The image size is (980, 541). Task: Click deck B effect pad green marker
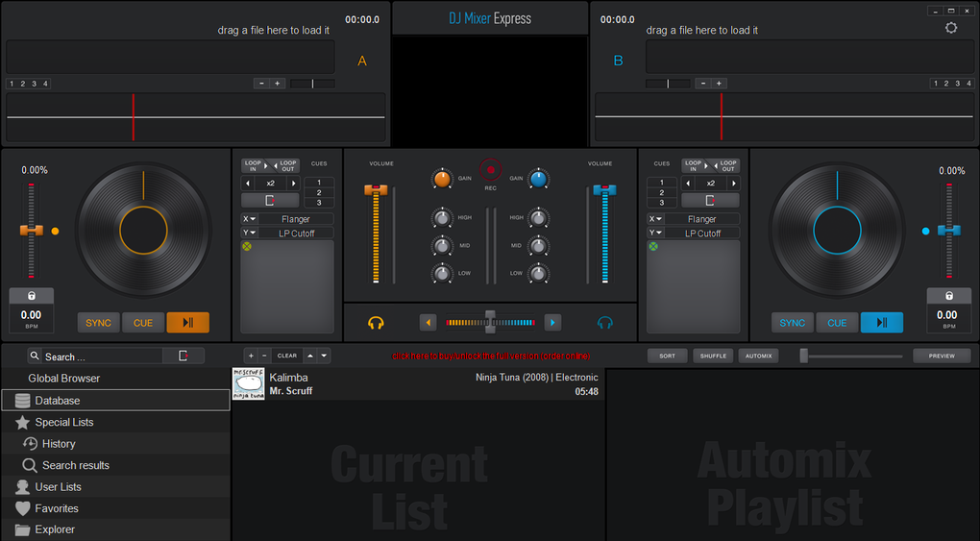[x=653, y=246]
